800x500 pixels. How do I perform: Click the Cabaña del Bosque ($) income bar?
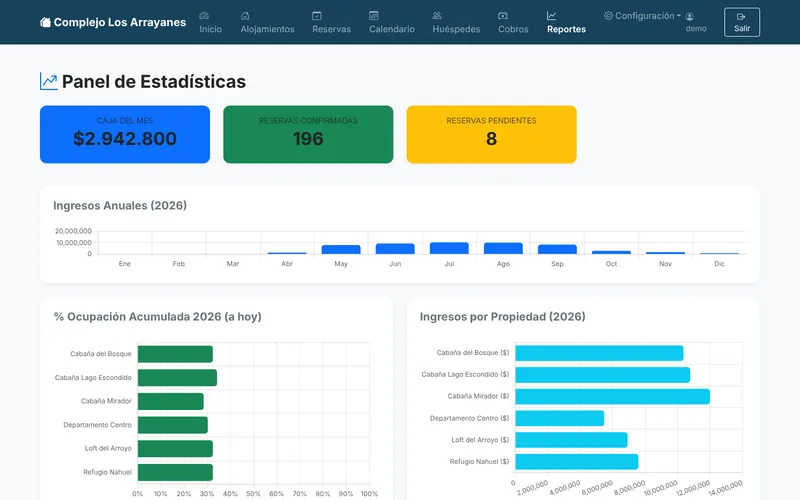coord(599,353)
